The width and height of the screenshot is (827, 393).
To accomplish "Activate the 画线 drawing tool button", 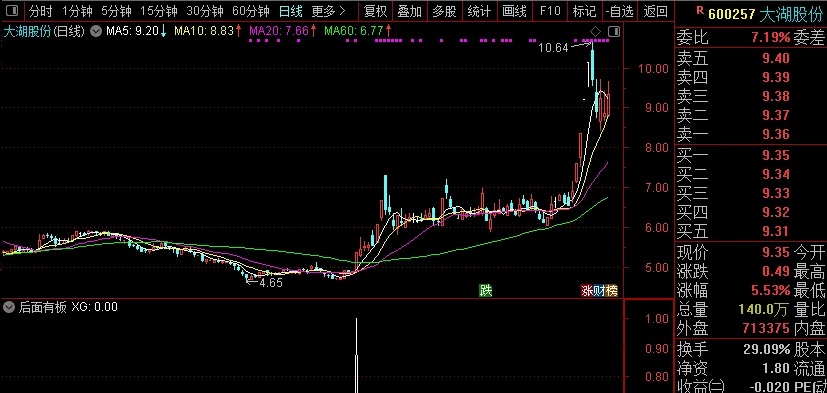I will point(514,11).
